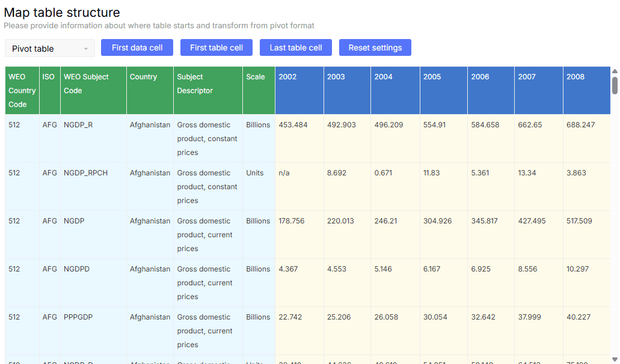Click the data cell 662.65

(539, 139)
